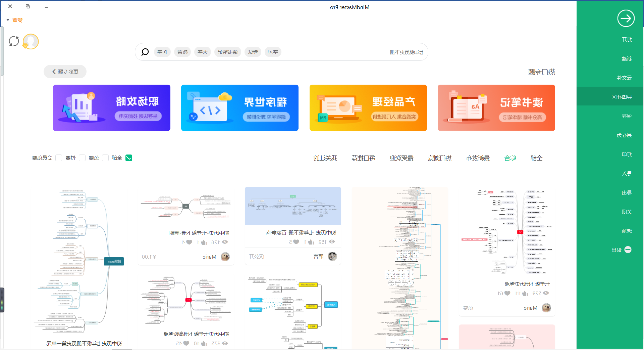
Task: Click the 学习 search tag
Action: [273, 52]
